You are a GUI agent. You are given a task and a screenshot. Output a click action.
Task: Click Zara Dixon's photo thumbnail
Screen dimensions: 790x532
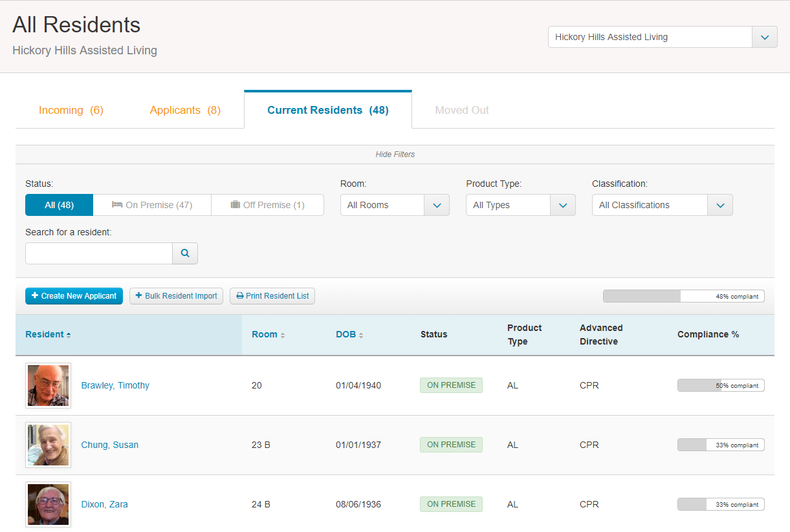[48, 504]
